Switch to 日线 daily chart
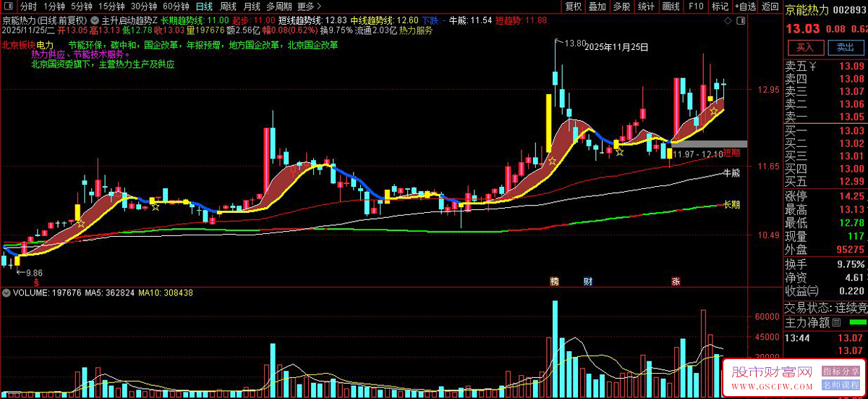The width and height of the screenshot is (868, 399). tap(204, 7)
